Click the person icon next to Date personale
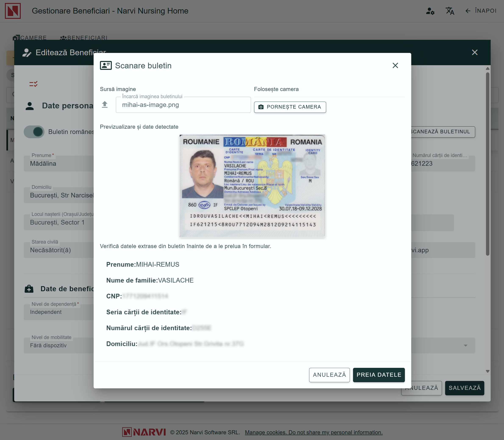 point(29,106)
